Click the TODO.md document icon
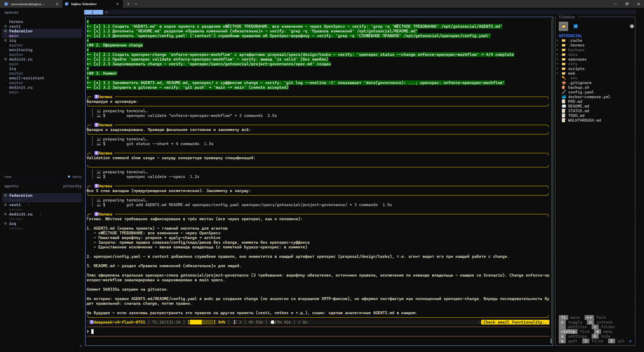Viewport: 644px width, 352px height. pos(563,115)
